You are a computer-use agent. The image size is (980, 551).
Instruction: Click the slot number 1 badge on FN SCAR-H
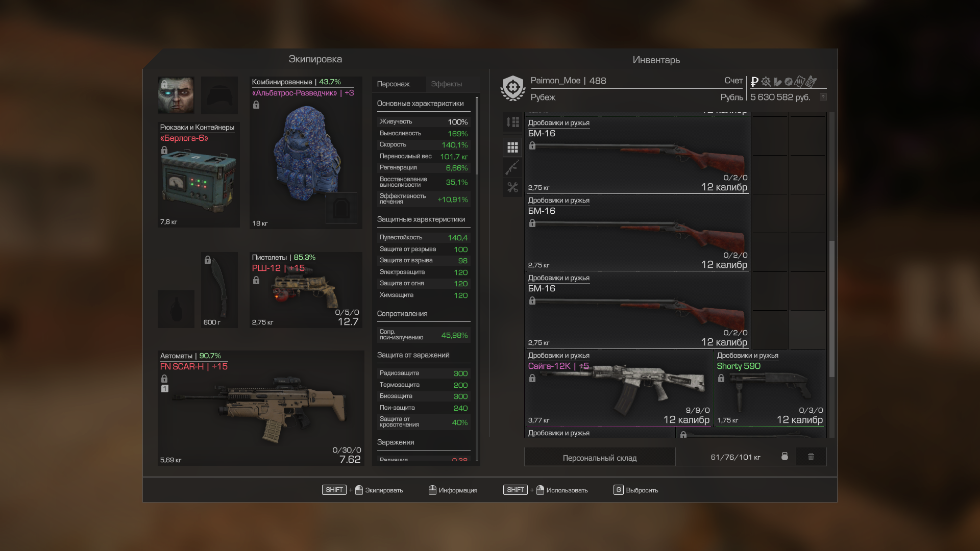point(164,389)
